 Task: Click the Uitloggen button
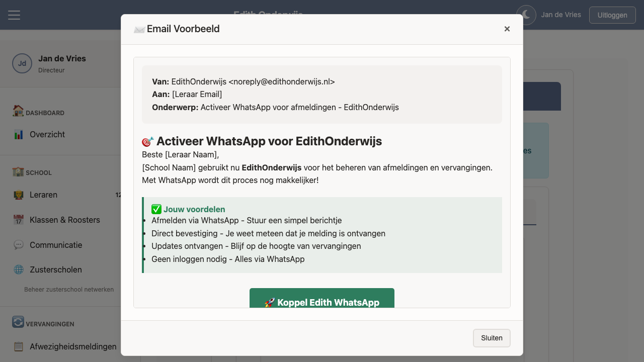click(612, 15)
